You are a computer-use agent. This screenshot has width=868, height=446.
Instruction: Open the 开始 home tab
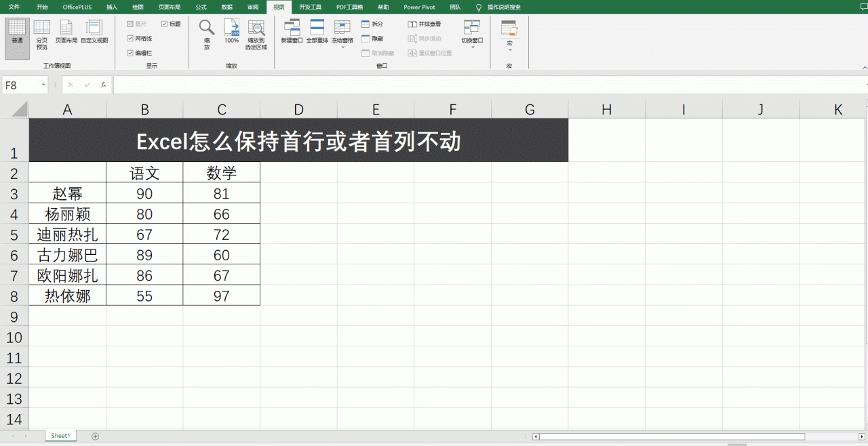click(42, 7)
